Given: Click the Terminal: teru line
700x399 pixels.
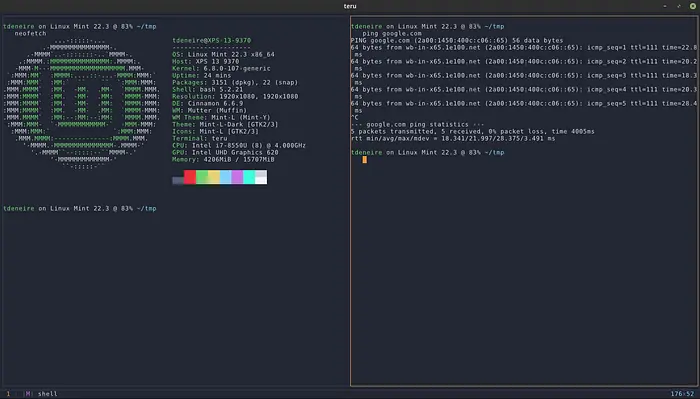Looking at the screenshot, I should (x=200, y=138).
